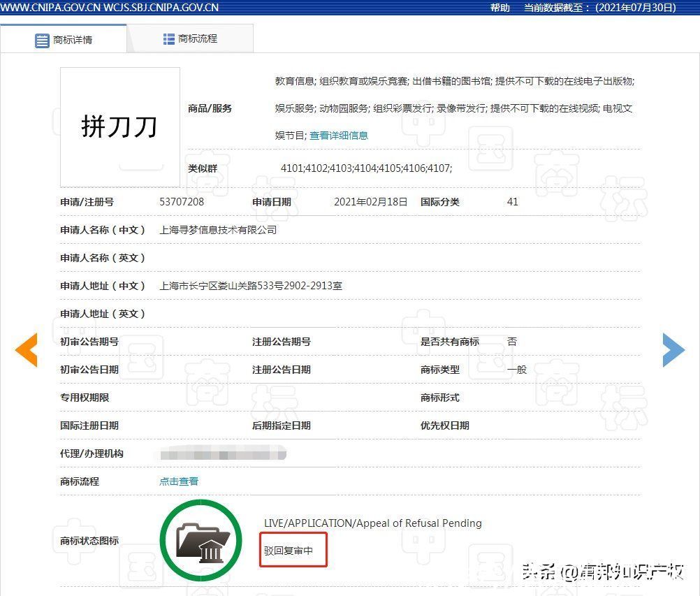Click the 拼刀刀 trademark image

[120, 127]
